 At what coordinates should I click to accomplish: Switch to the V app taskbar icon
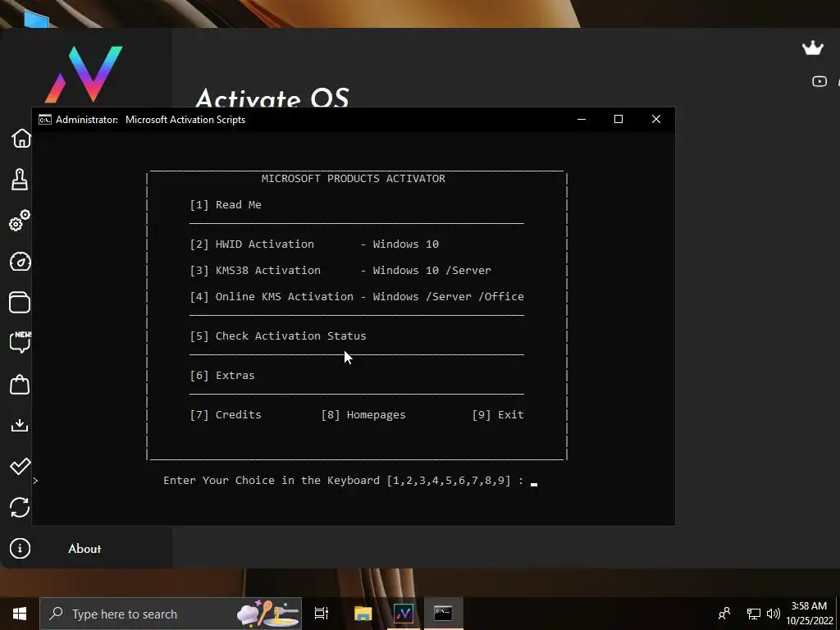(x=404, y=614)
